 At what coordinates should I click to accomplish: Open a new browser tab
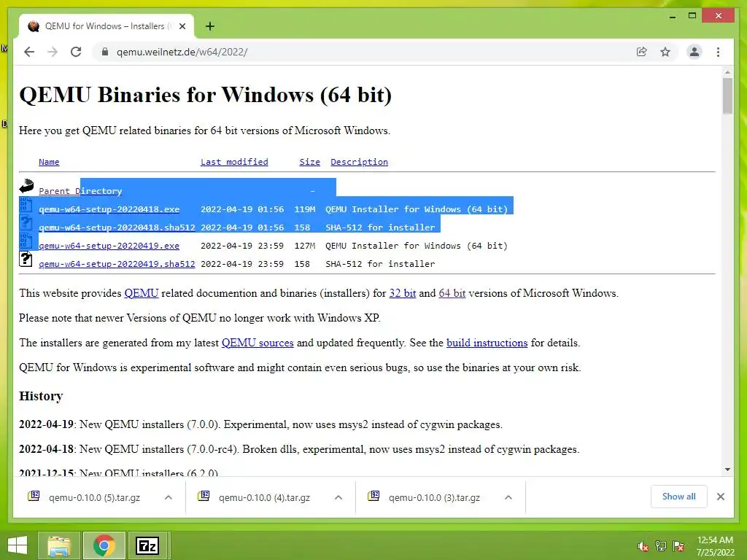[209, 26]
